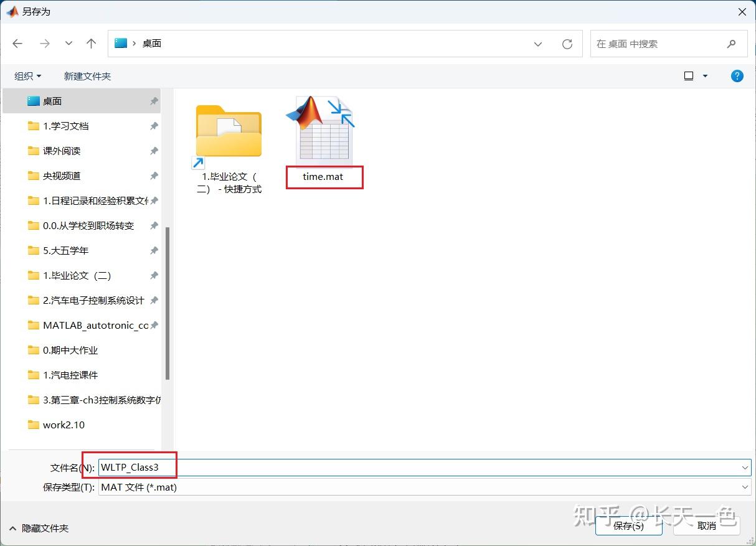Click the Back navigation arrow
756x546 pixels.
17,44
